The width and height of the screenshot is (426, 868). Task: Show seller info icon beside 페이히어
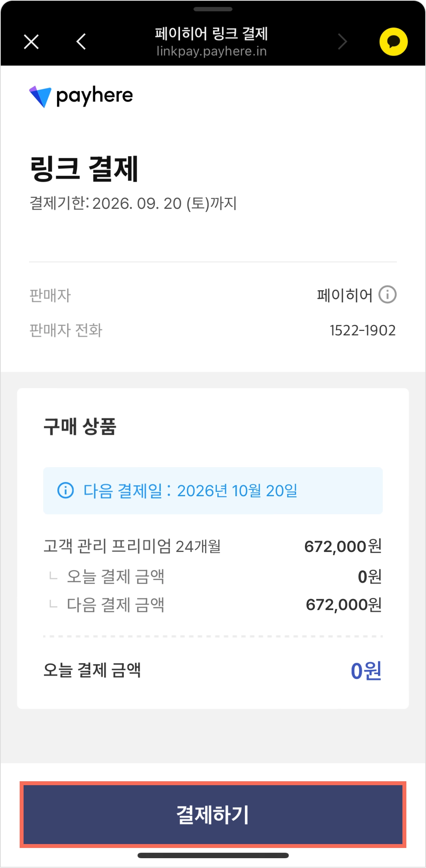click(387, 295)
